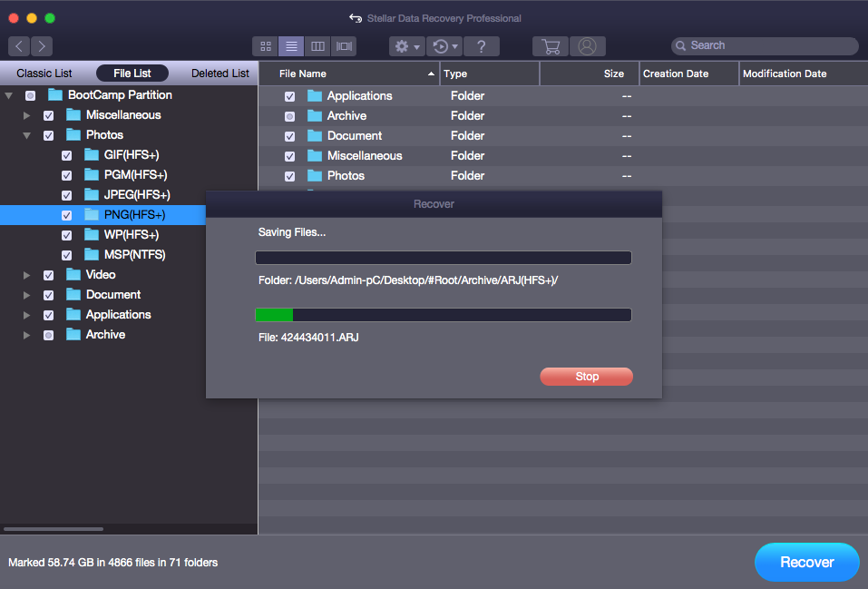Expand the Archive tree node

26,335
